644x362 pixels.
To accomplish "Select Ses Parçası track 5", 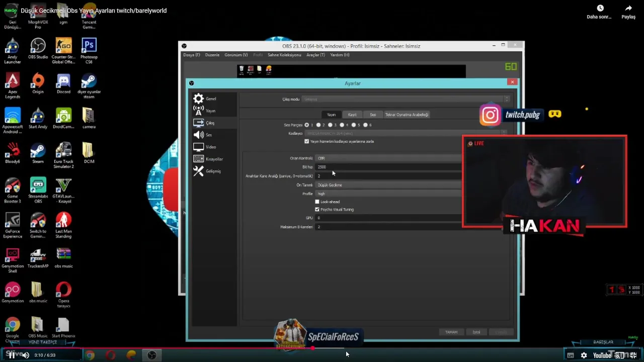I will click(354, 125).
